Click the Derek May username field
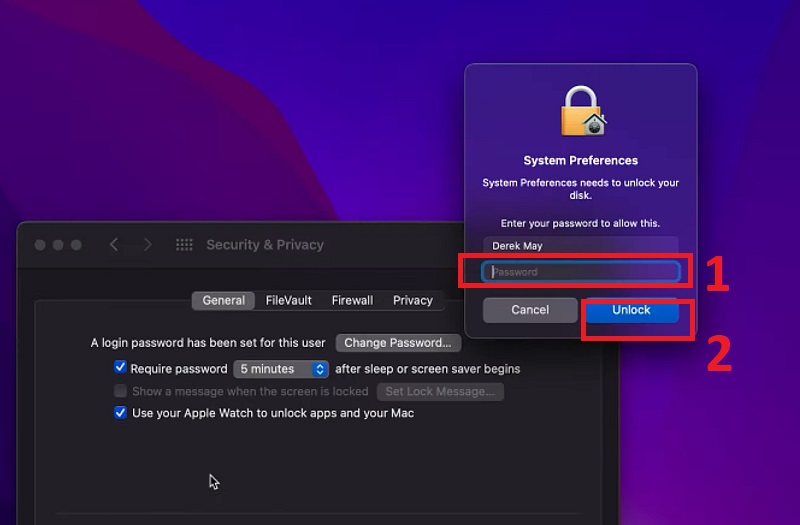 coord(581,246)
